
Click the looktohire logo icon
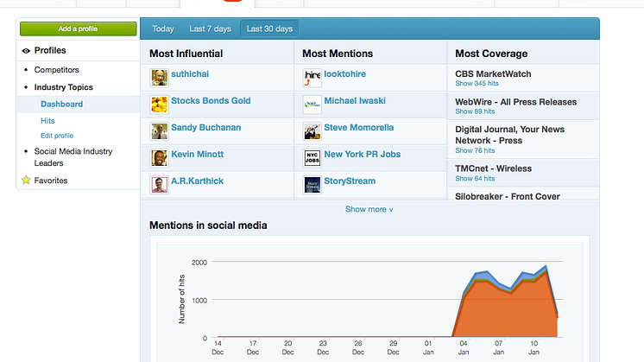[313, 78]
